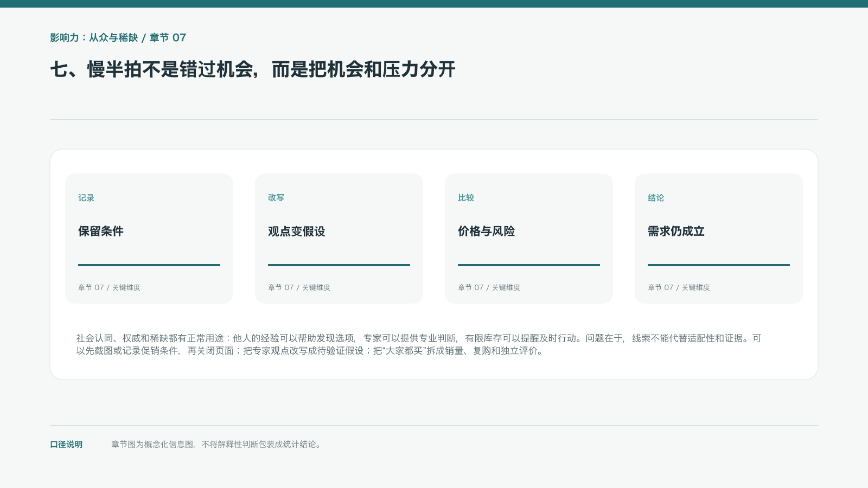Click the paragraph starting '社会认同、权威和稀缺'

419,344
